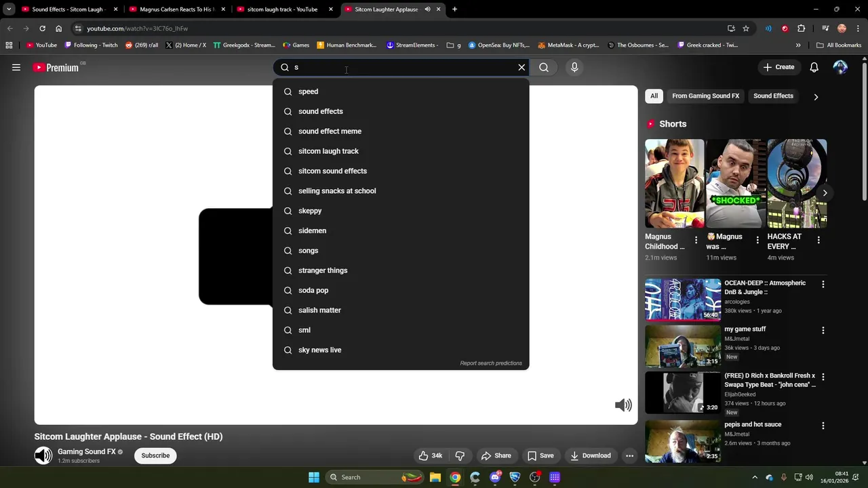Mute tab via speaker icon on active tab
This screenshot has height=488, width=868.
coord(427,9)
